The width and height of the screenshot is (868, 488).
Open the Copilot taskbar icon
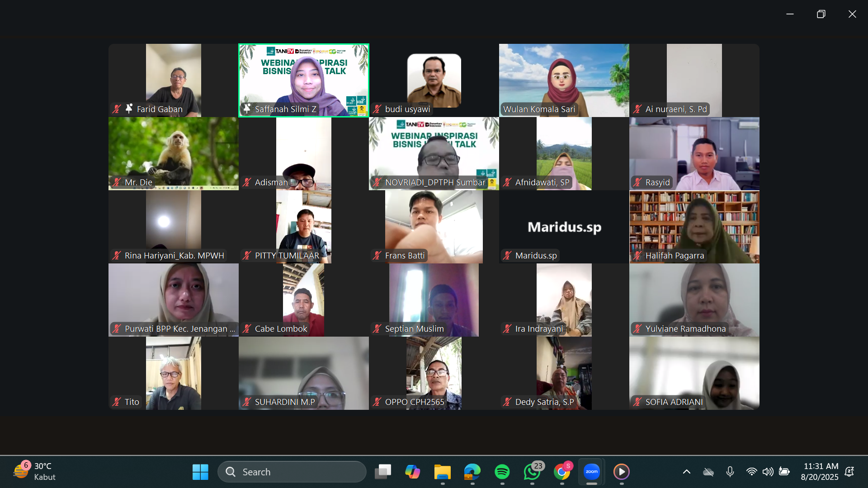coord(412,472)
